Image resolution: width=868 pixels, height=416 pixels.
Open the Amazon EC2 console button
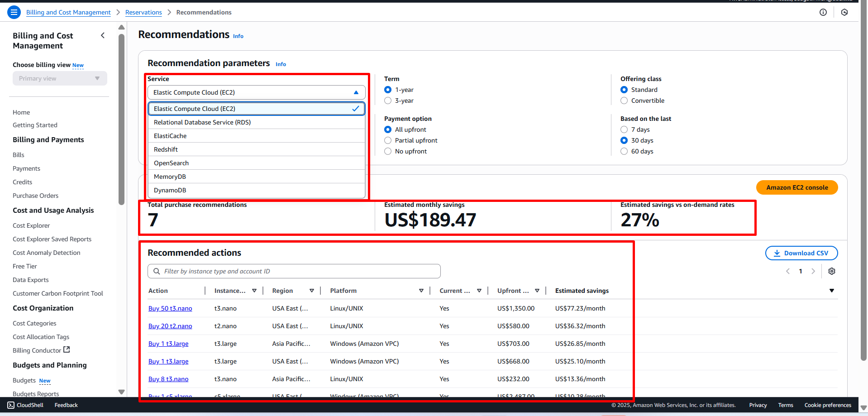point(796,187)
